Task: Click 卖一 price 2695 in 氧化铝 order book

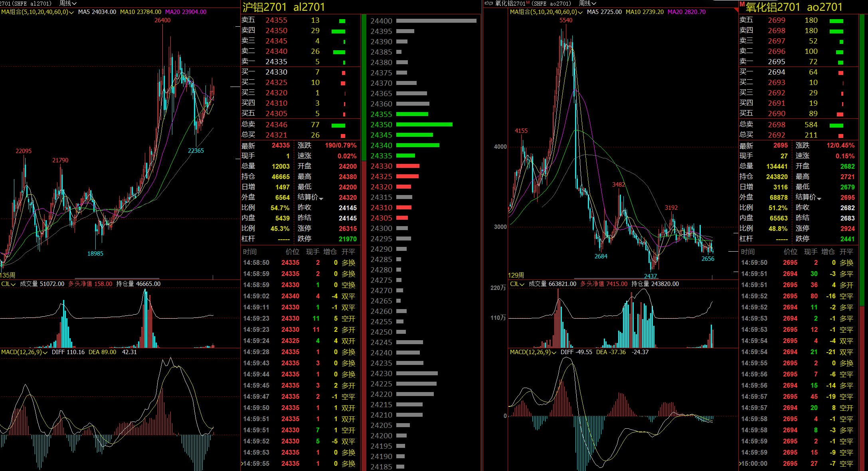Action: click(x=777, y=62)
